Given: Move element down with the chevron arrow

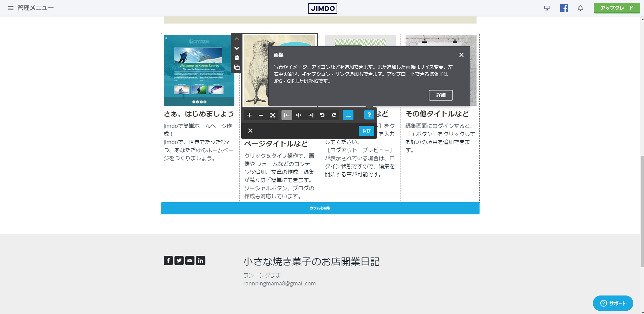Looking at the screenshot, I should [237, 48].
